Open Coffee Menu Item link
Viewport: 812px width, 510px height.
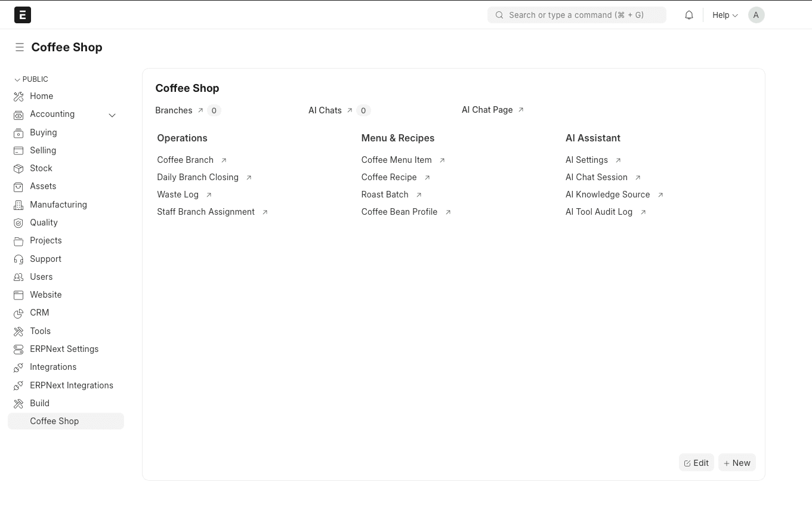[396, 160]
